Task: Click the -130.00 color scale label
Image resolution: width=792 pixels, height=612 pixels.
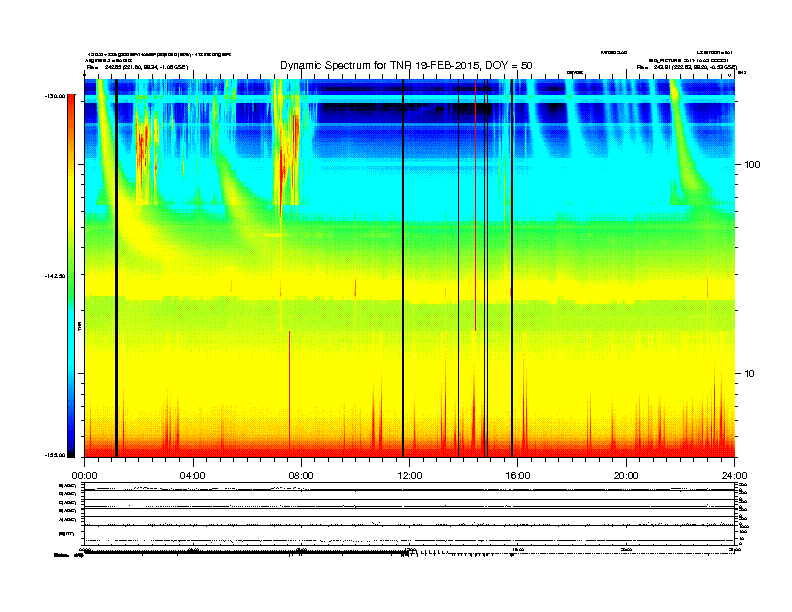Action: 56,96
